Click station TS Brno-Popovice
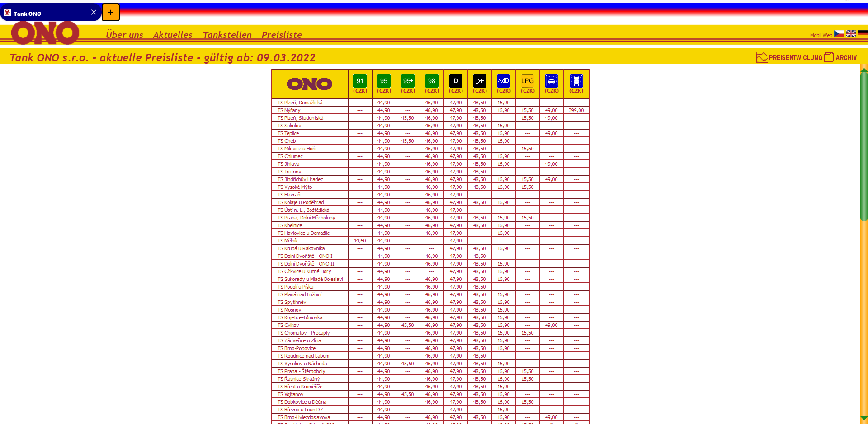This screenshot has height=429, width=868. 297,348
